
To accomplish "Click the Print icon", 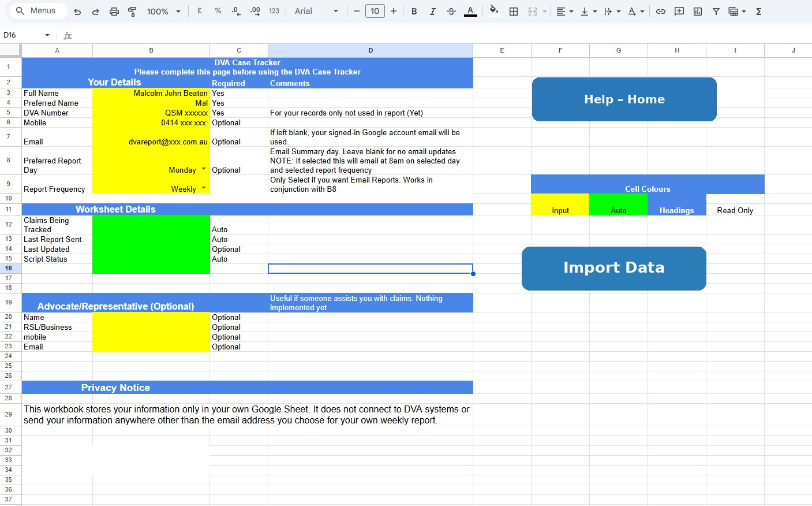I will pos(114,12).
